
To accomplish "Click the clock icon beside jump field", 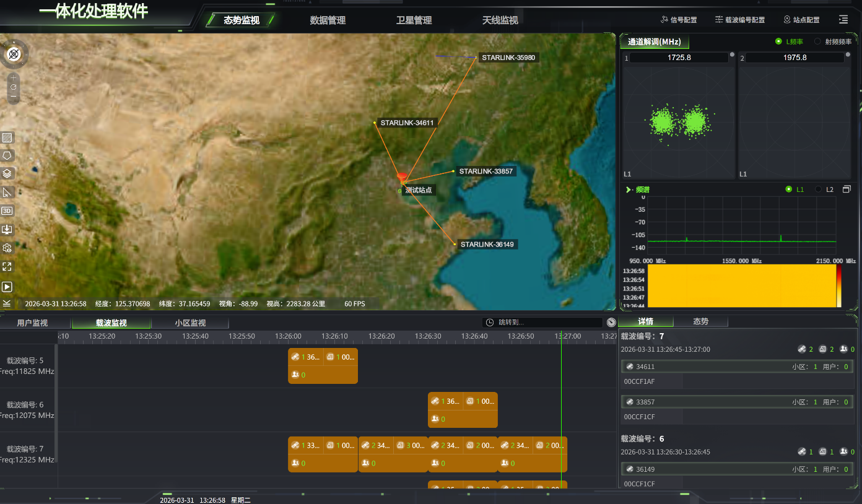I will pyautogui.click(x=611, y=323).
